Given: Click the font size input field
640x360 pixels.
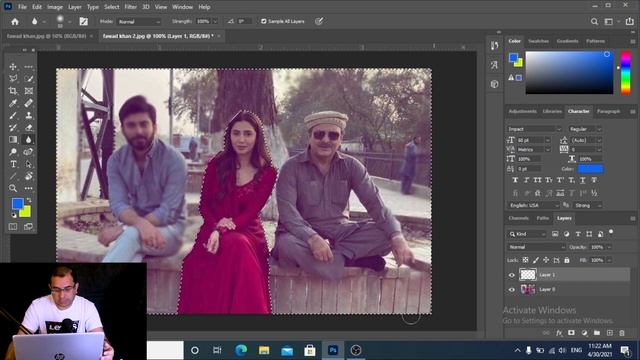Looking at the screenshot, I should coord(530,140).
